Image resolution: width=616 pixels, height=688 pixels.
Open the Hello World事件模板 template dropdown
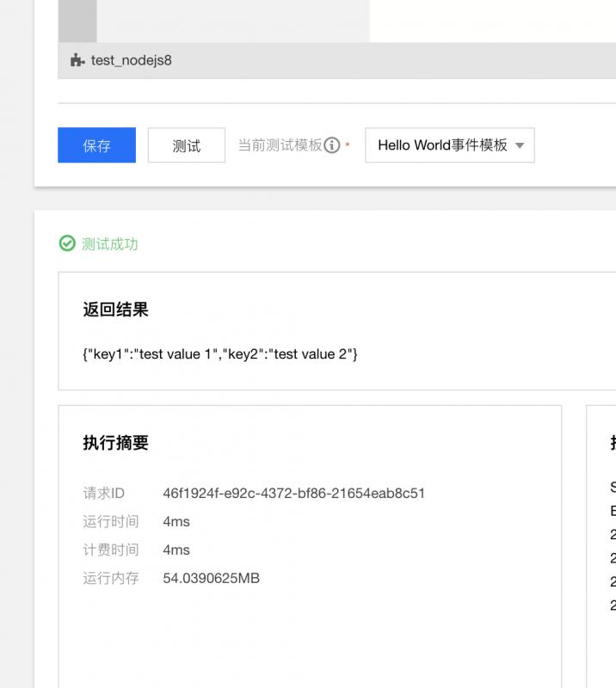click(x=450, y=145)
